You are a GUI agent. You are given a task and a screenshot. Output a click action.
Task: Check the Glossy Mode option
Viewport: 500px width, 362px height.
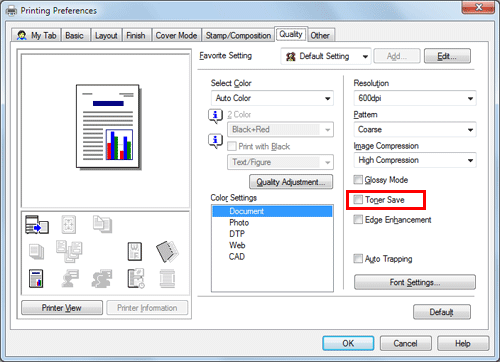pos(358,180)
